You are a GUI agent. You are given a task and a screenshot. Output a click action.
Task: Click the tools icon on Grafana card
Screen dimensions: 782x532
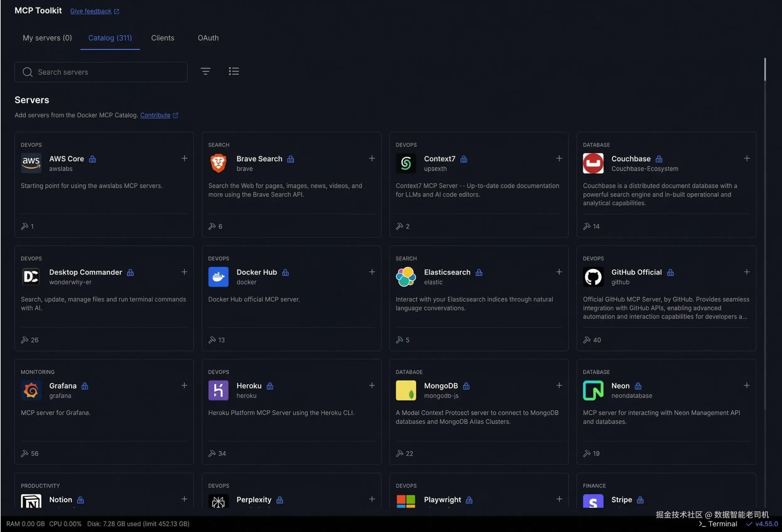[24, 454]
